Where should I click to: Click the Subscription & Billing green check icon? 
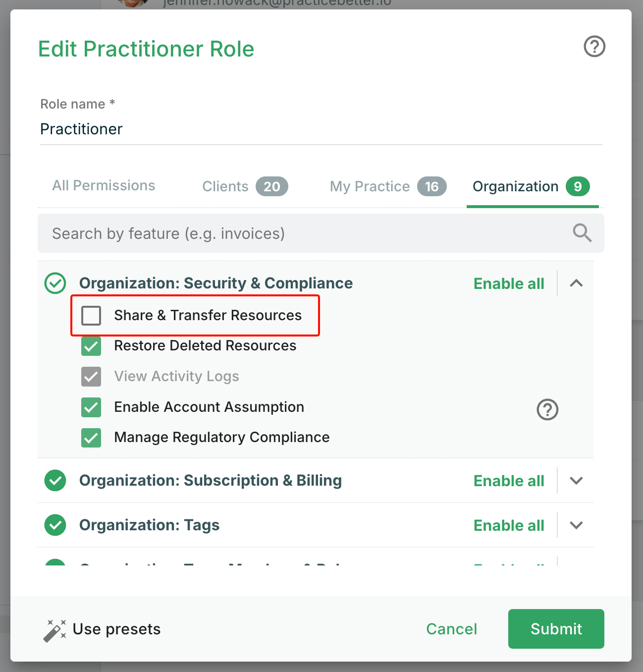click(x=55, y=481)
